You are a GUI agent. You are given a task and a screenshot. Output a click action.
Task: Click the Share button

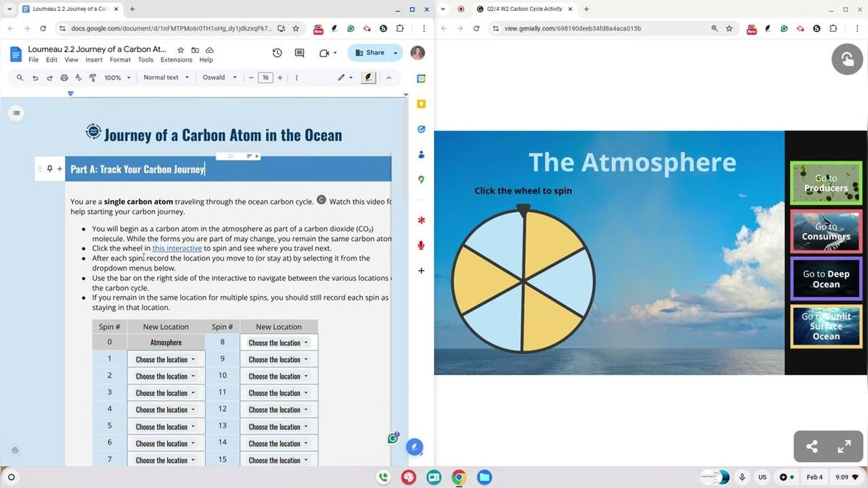pyautogui.click(x=373, y=52)
